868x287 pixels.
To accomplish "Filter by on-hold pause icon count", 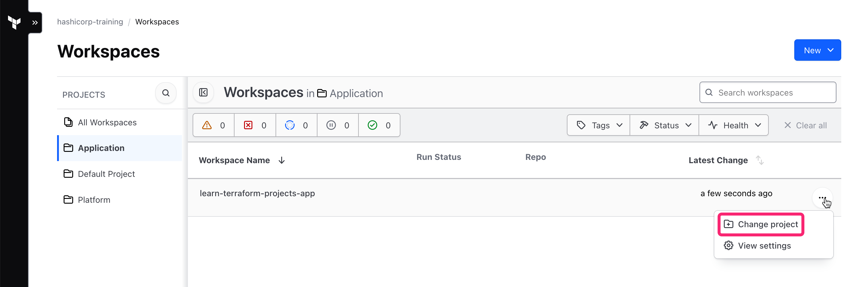I will click(338, 125).
